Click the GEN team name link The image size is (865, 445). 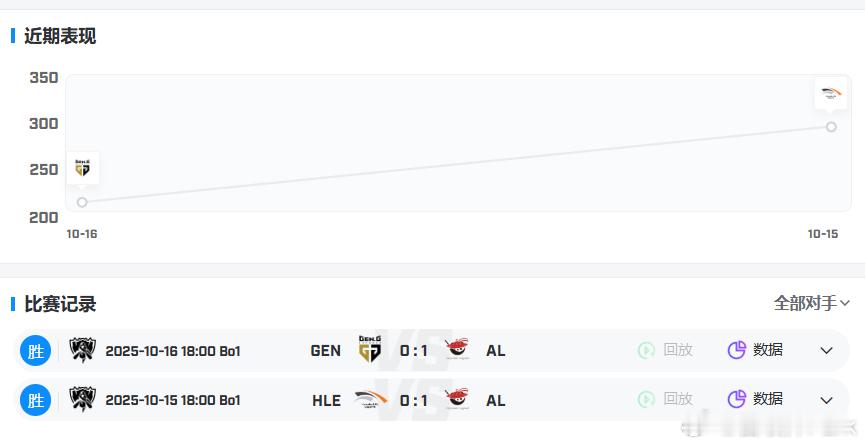(x=326, y=350)
